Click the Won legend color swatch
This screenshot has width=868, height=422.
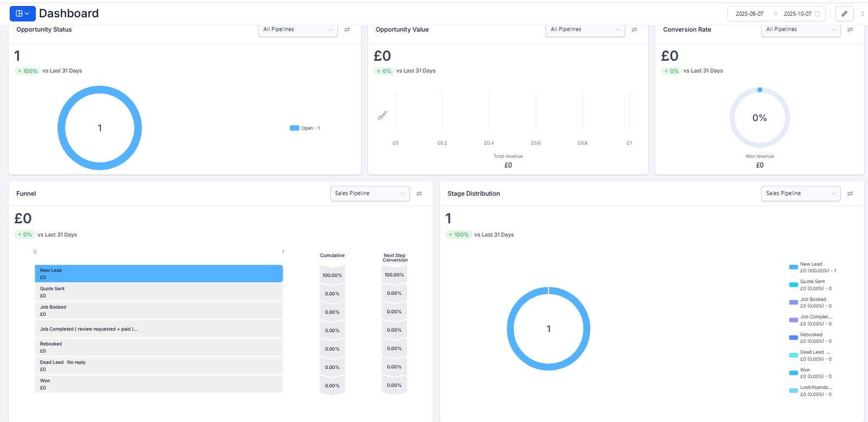(793, 373)
